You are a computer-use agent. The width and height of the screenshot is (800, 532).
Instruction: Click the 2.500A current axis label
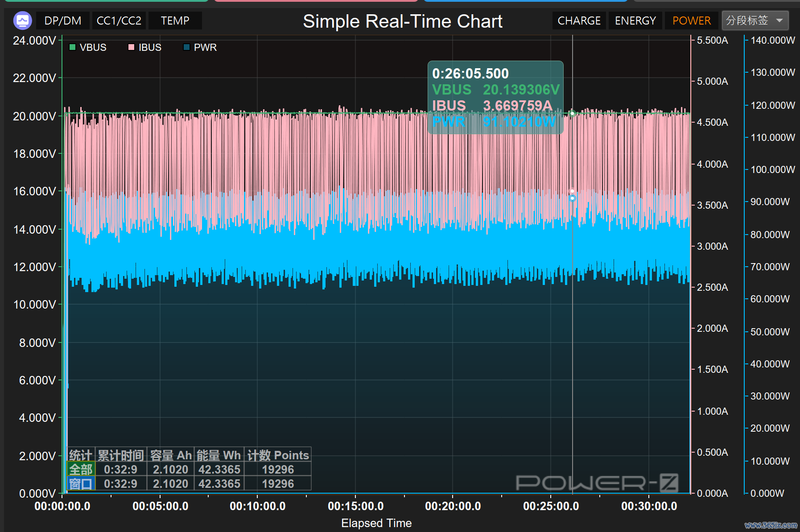click(x=712, y=287)
